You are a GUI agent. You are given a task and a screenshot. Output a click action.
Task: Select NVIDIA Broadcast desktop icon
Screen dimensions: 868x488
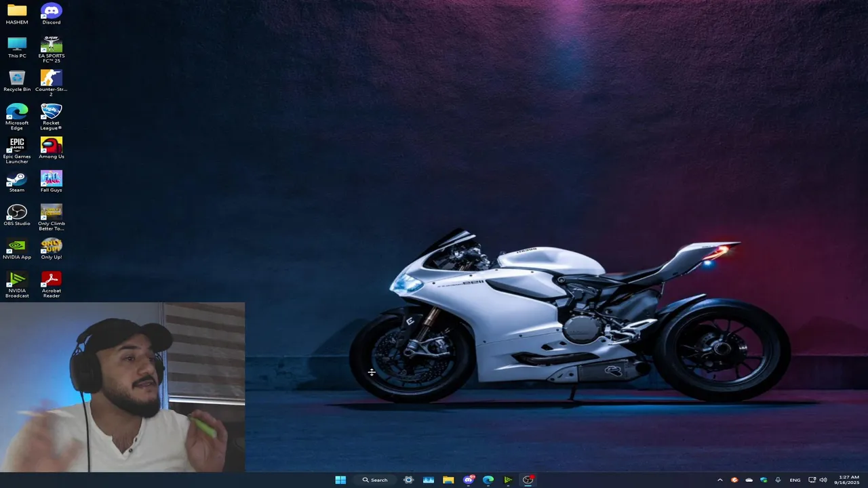point(17,285)
